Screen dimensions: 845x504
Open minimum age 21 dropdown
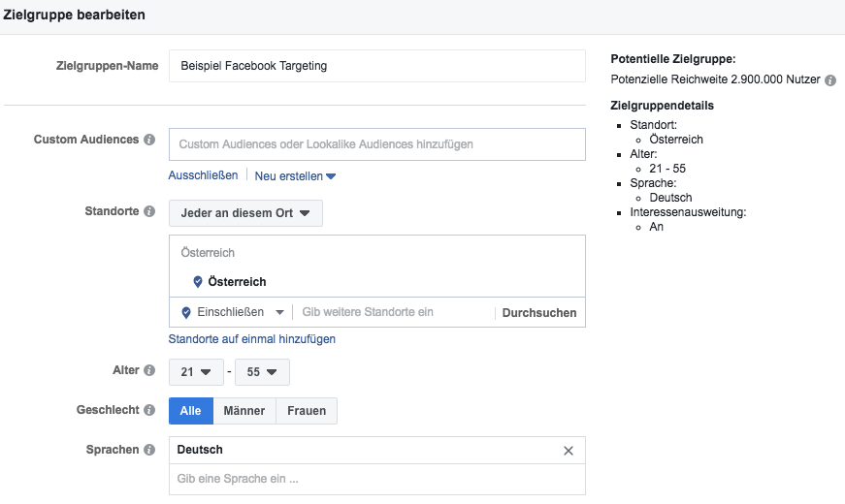195,372
